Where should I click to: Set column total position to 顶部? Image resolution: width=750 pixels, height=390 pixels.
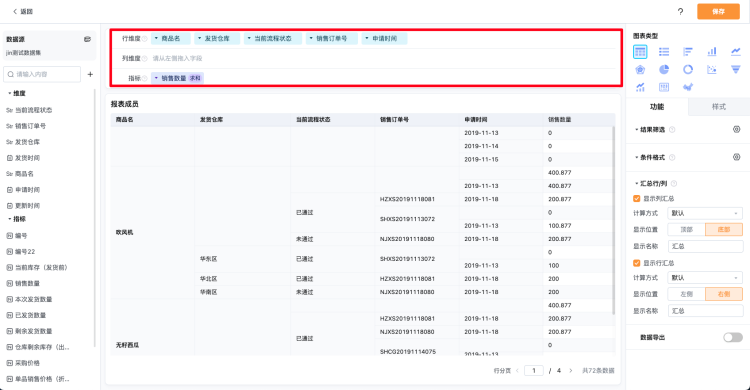click(x=686, y=229)
